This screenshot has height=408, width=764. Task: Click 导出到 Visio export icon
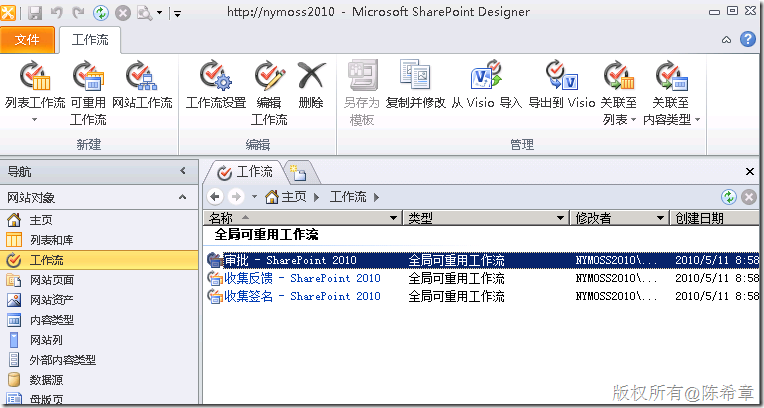point(562,76)
